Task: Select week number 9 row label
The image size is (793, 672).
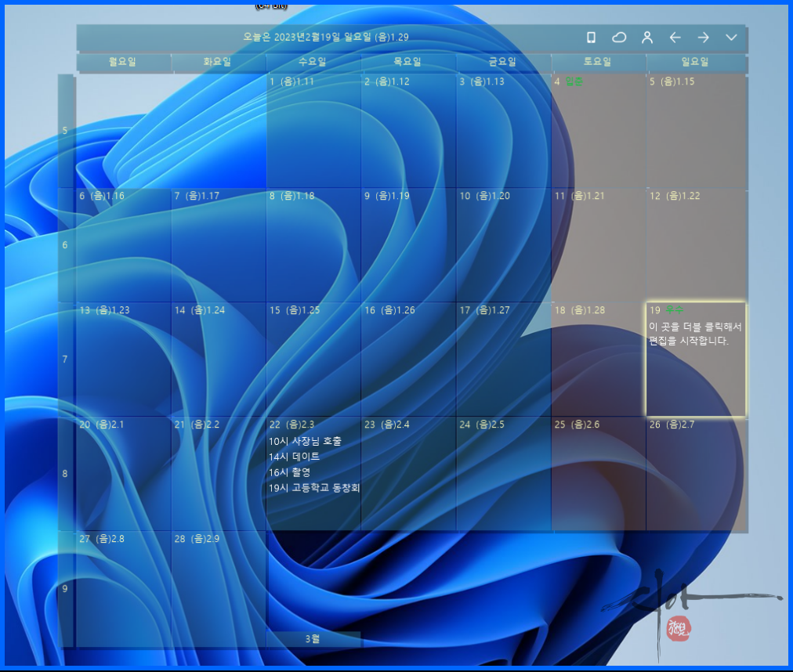Action: click(65, 588)
